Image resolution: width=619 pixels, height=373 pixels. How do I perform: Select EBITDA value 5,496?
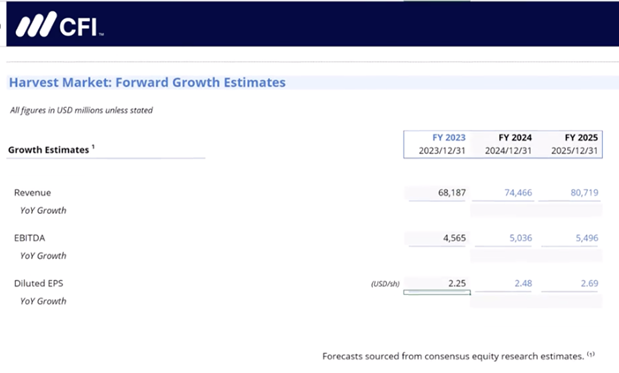587,238
